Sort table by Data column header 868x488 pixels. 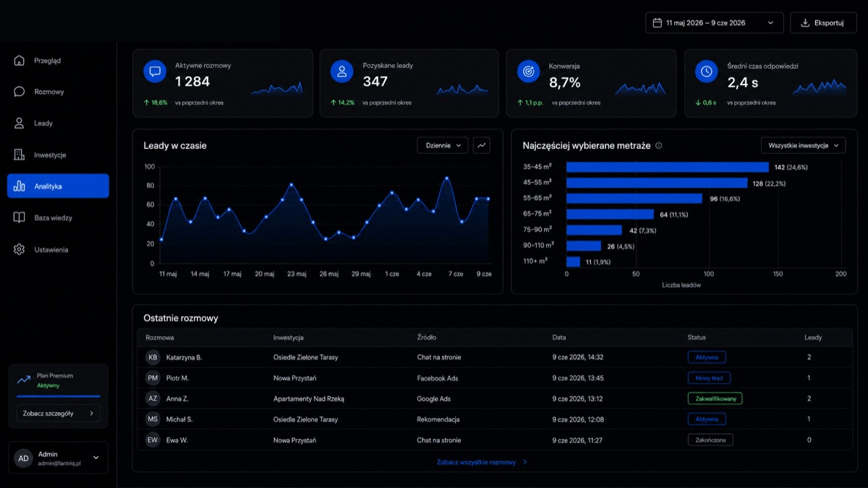point(559,338)
